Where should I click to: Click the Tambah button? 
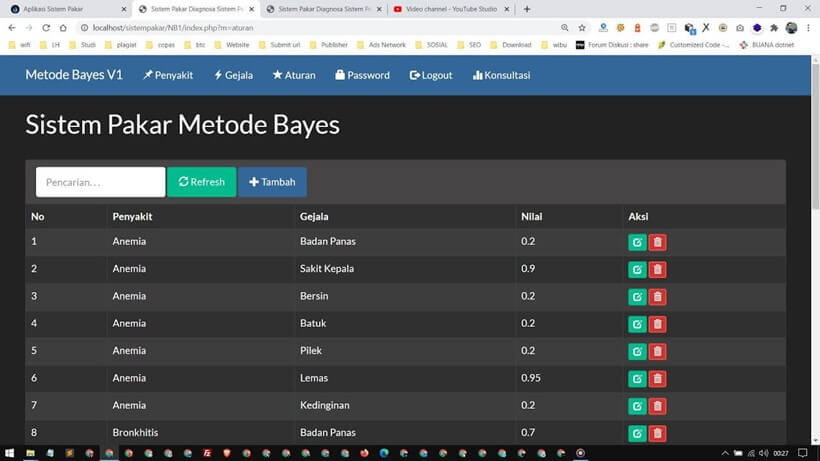point(272,182)
